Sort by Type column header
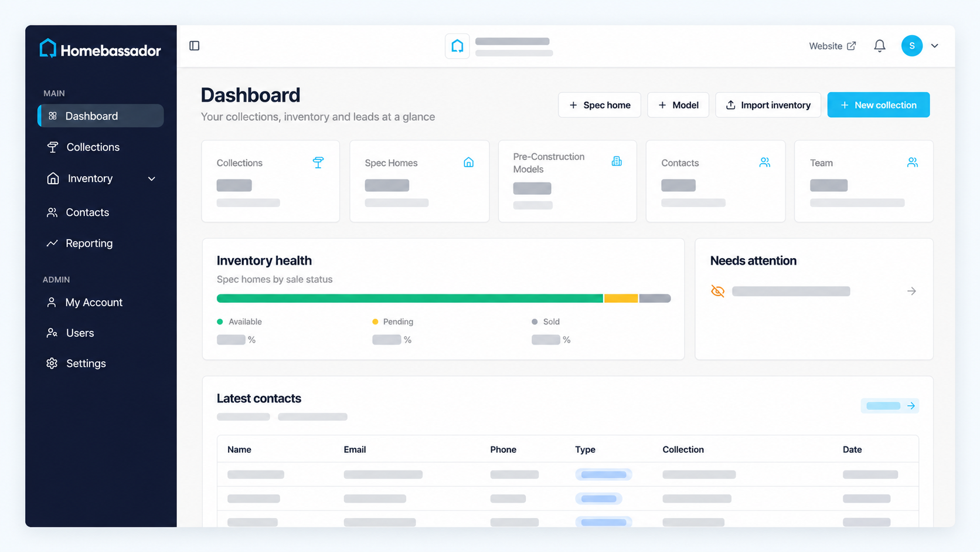This screenshot has width=980, height=552. (x=585, y=449)
